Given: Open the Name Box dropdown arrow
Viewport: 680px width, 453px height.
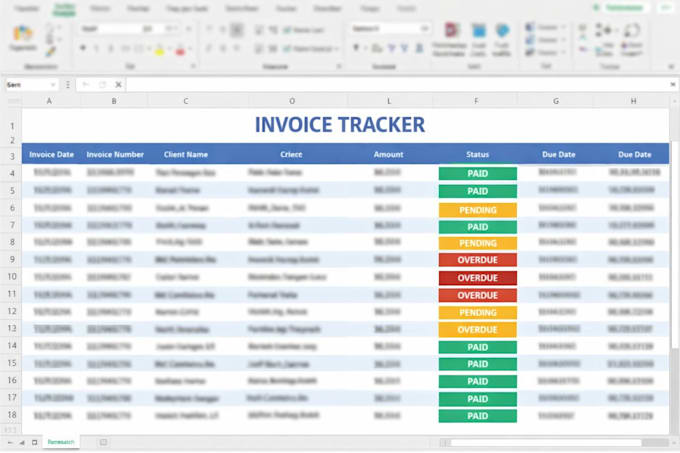Looking at the screenshot, I should click(x=52, y=85).
